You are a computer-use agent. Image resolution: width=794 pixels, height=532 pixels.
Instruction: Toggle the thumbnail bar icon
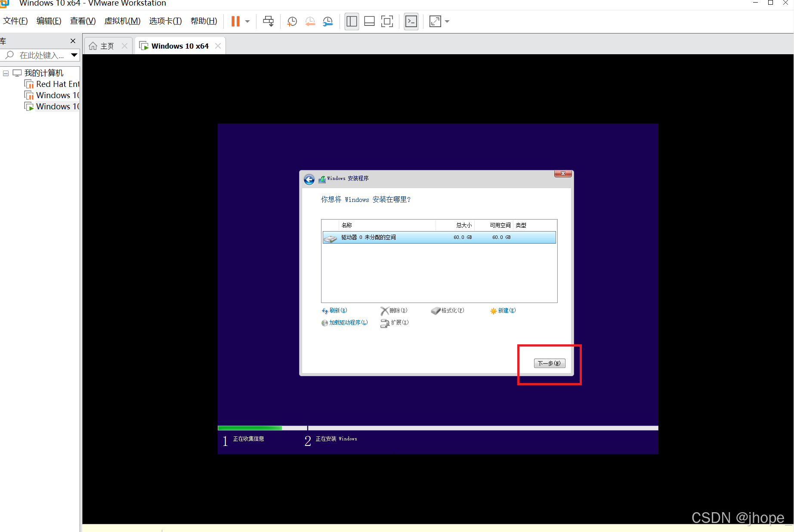[x=369, y=22]
